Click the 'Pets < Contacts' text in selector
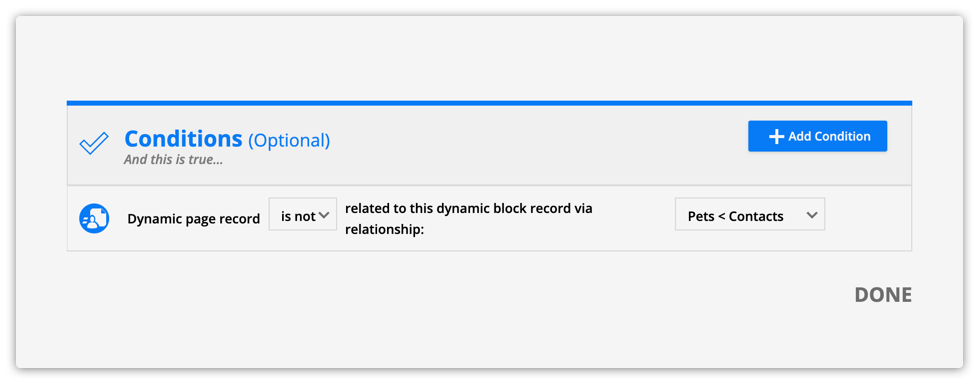The height and width of the screenshot is (384, 979). pos(735,217)
